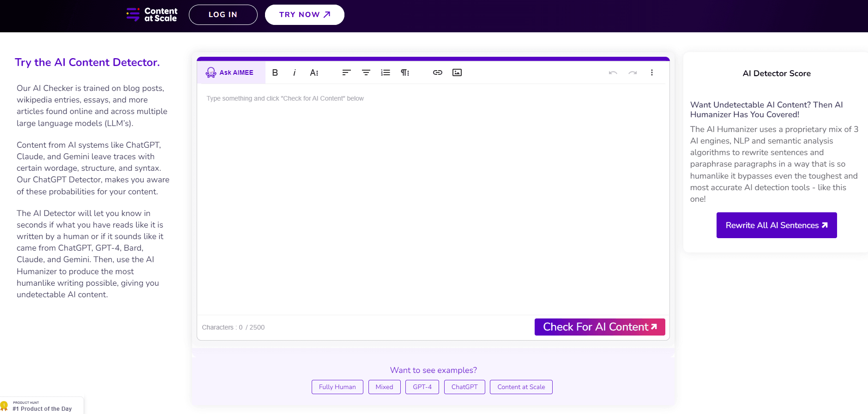Image resolution: width=868 pixels, height=414 pixels.
Task: Undo the last edit
Action: tap(613, 72)
